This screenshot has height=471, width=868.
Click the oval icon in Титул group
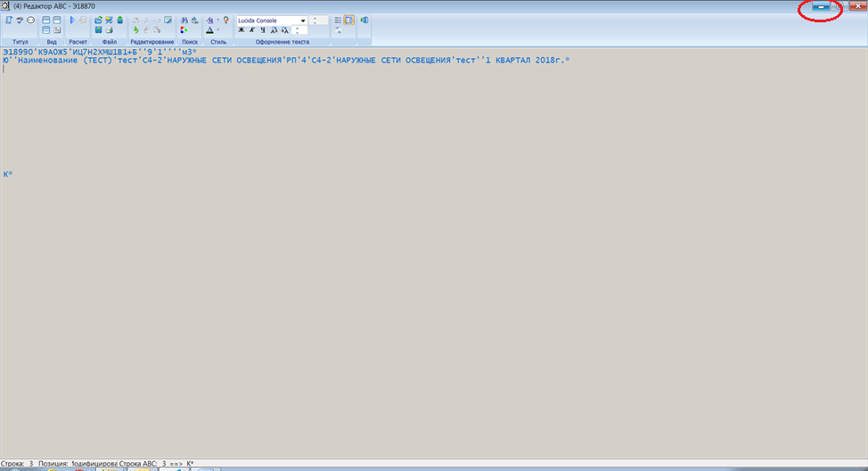pos(30,20)
